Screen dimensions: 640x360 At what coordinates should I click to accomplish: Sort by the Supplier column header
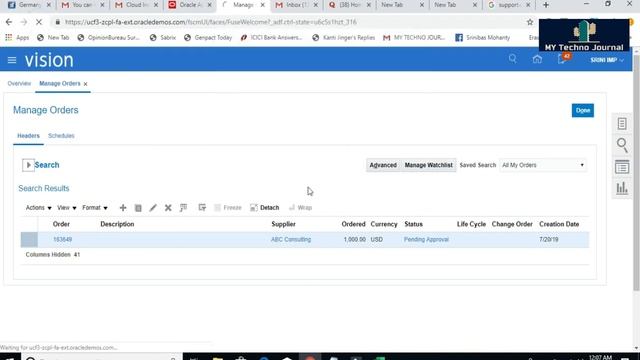click(x=283, y=224)
